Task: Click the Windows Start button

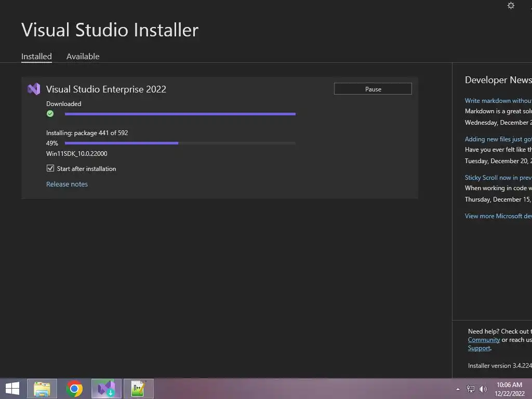Action: pyautogui.click(x=12, y=389)
